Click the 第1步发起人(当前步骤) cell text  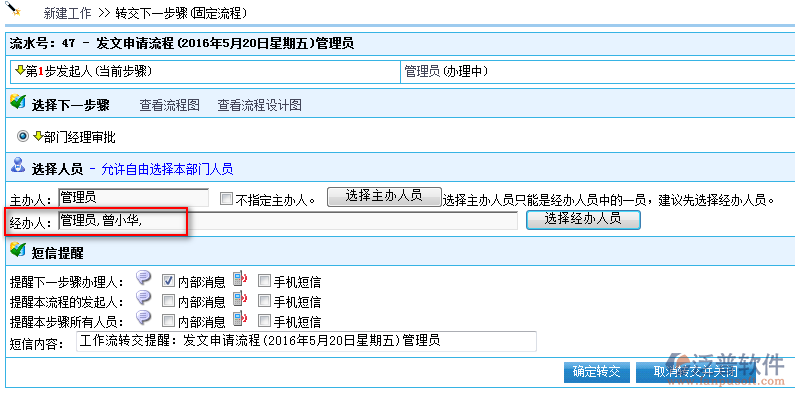pos(89,72)
